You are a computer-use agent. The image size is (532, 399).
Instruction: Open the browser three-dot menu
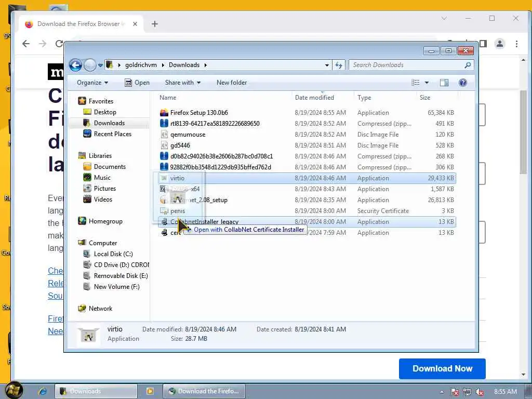coord(516,44)
